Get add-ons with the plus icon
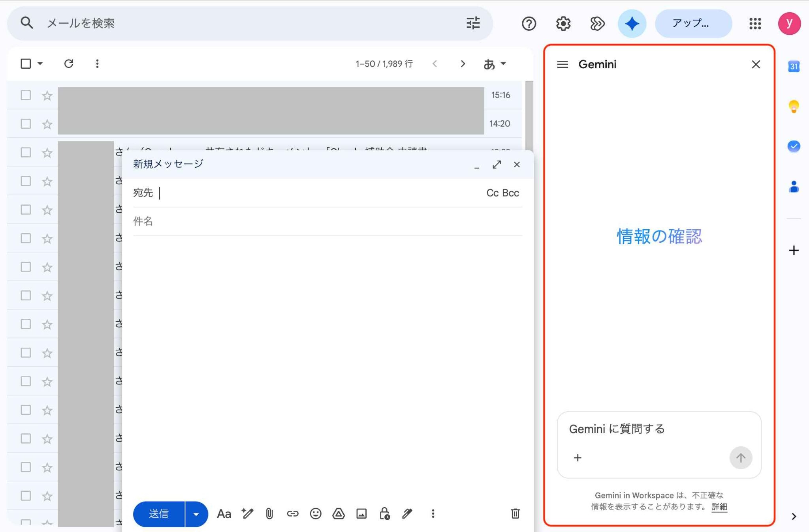 click(x=794, y=250)
